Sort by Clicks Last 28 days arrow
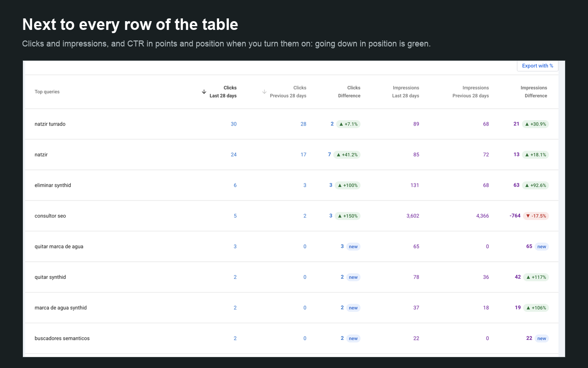This screenshot has width=588, height=368. [x=204, y=92]
